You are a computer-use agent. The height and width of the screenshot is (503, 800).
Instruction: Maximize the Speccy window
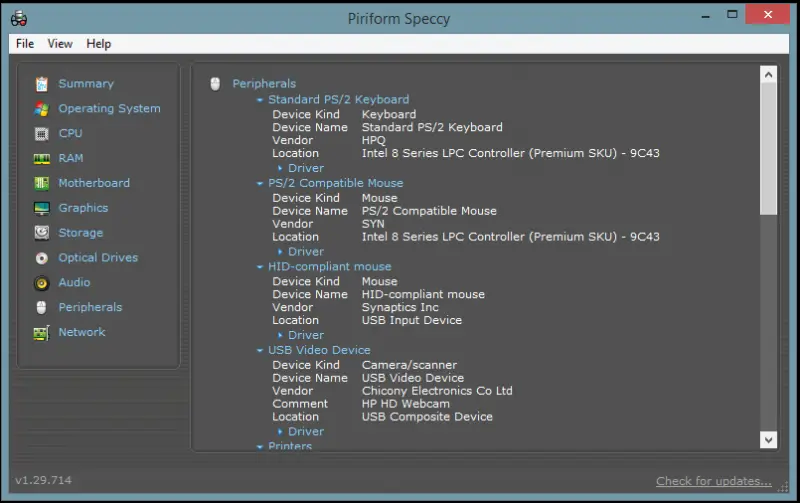click(x=732, y=15)
